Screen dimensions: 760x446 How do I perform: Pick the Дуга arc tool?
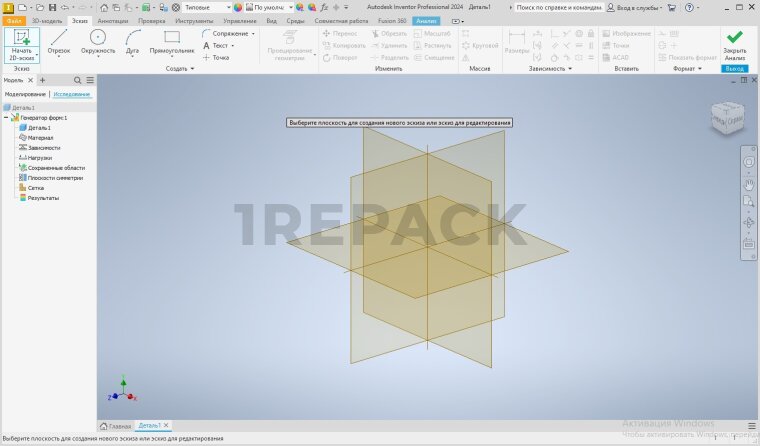pos(132,41)
